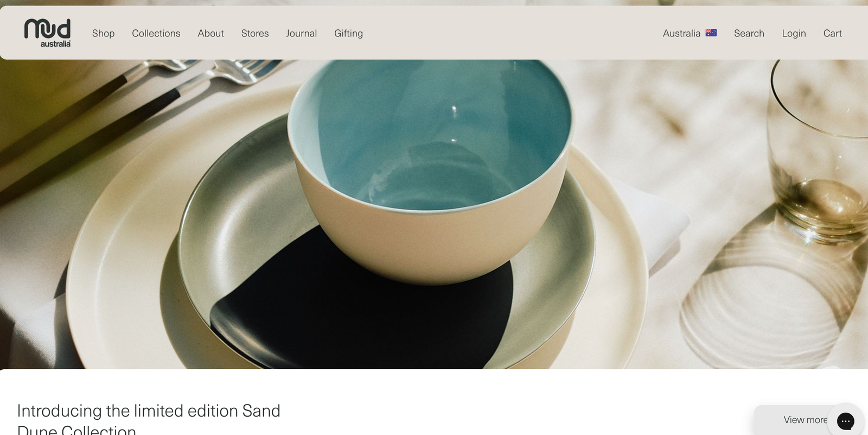
Task: Open the Collections menu
Action: point(156,33)
